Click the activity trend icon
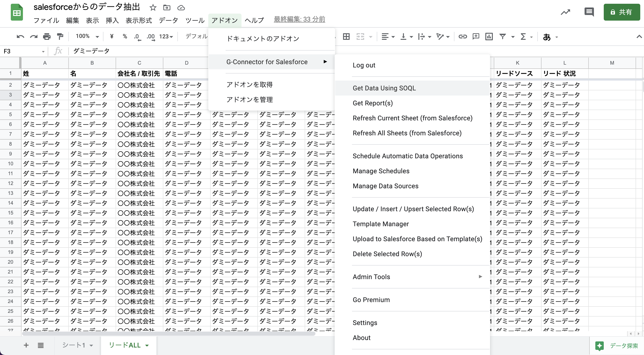Image resolution: width=644 pixels, height=355 pixels. click(x=565, y=12)
